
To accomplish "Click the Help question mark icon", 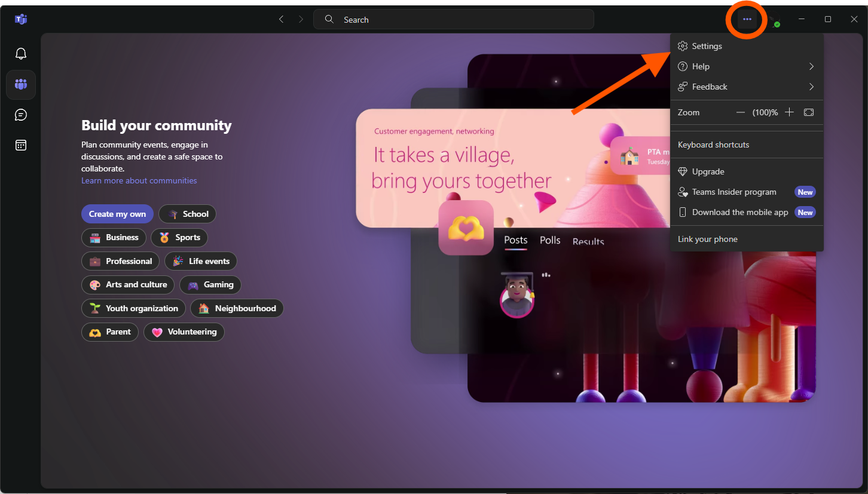I will (683, 66).
